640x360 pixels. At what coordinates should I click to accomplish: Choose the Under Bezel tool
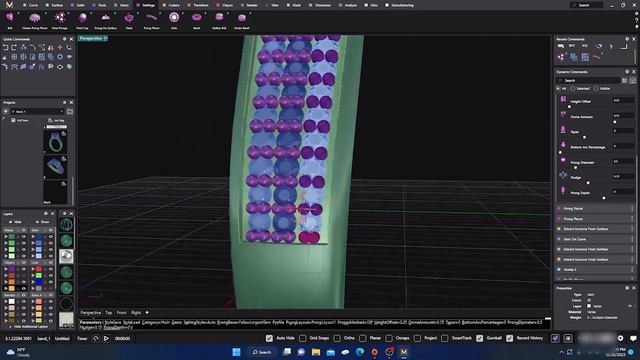242,20
